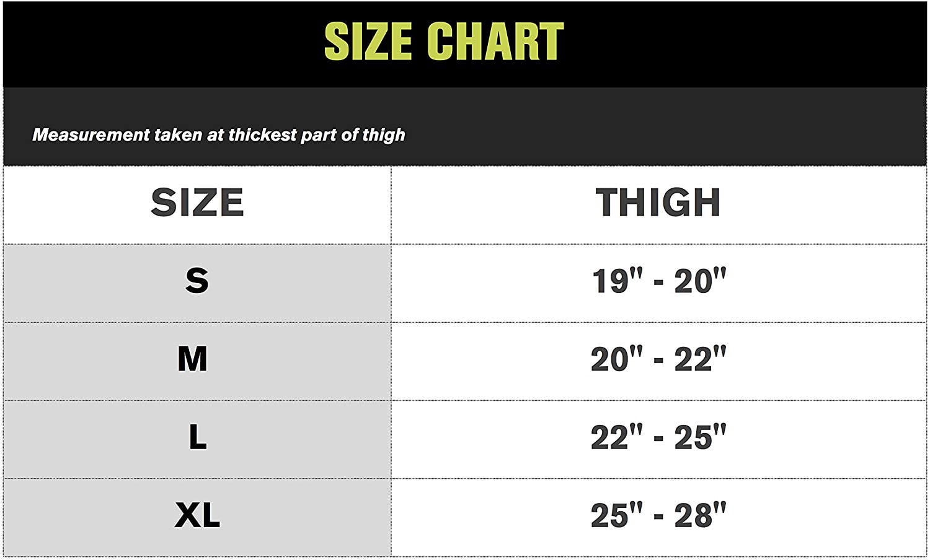This screenshot has height=560, width=930.
Task: Click the S size cell
Action: (x=197, y=282)
